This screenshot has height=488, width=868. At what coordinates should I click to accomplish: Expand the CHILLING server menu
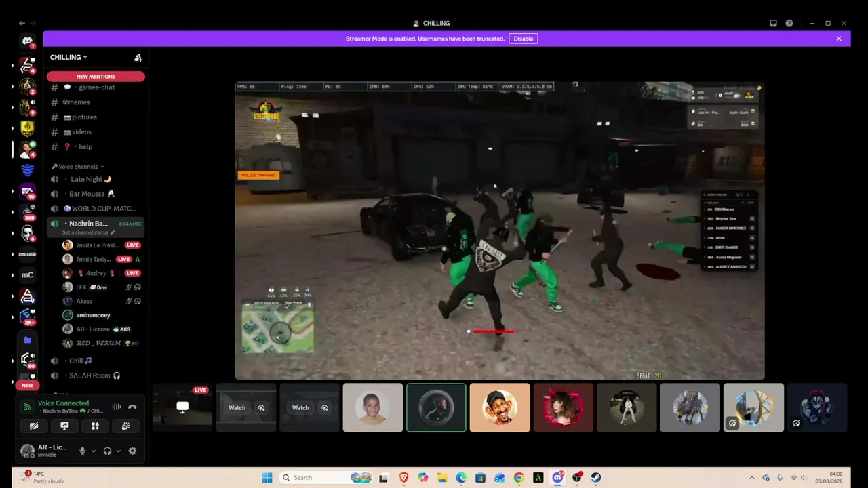click(68, 58)
